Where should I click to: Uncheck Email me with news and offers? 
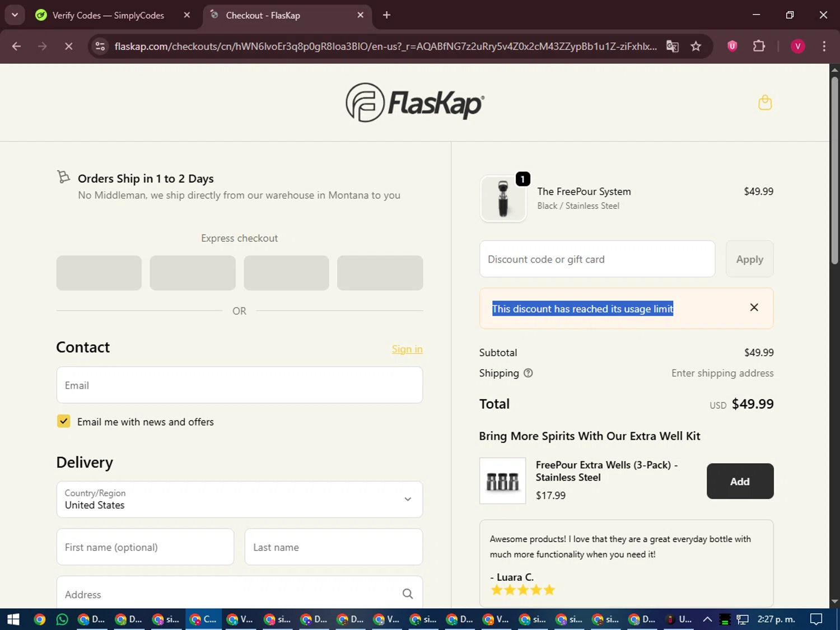[64, 421]
